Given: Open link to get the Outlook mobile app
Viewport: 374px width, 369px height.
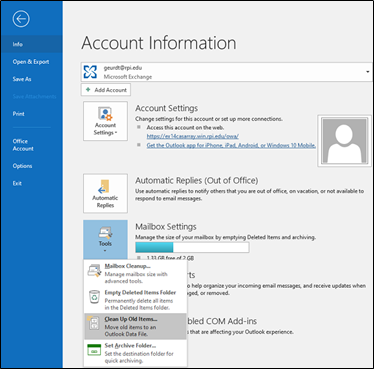Looking at the screenshot, I should click(231, 145).
